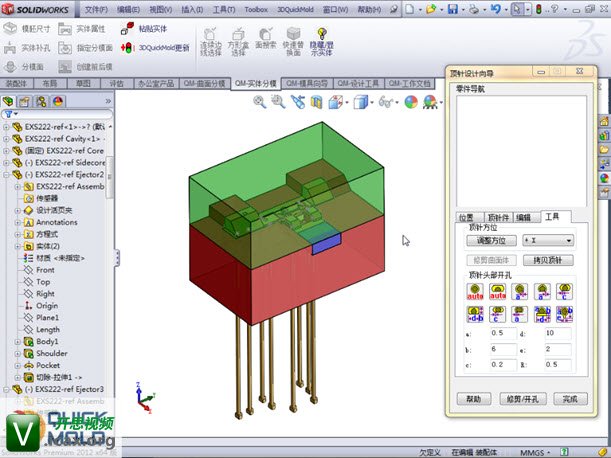
Task: Run the 3DQuickMold更新 traffic light icon
Action: [x=127, y=48]
